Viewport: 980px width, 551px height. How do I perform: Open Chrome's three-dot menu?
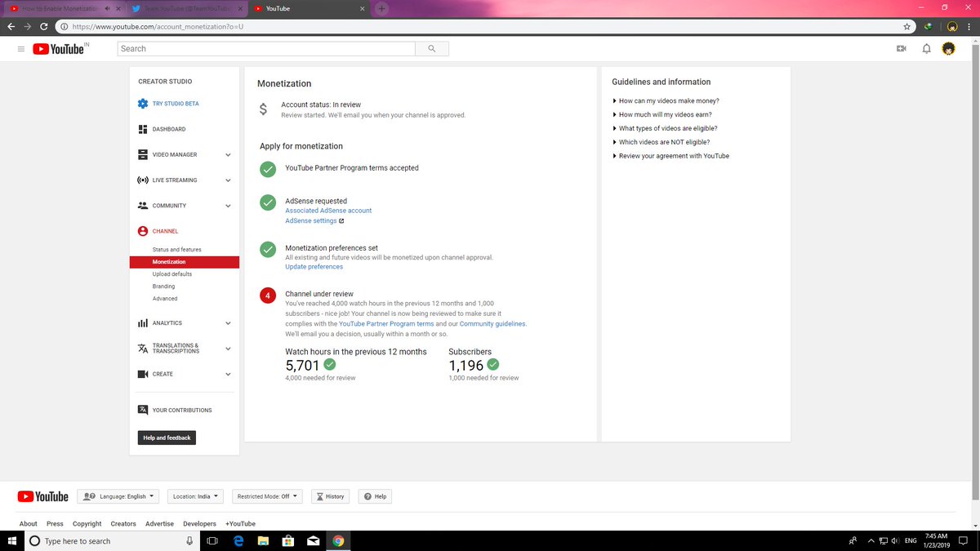pos(970,26)
